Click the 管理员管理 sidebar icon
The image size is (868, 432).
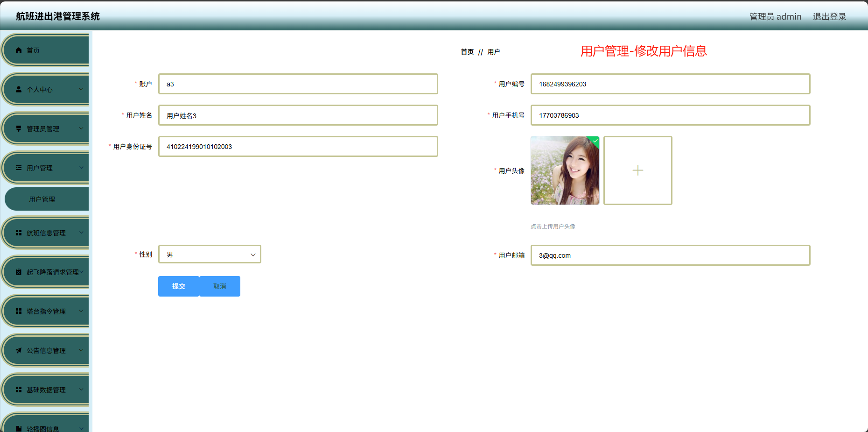coord(19,128)
